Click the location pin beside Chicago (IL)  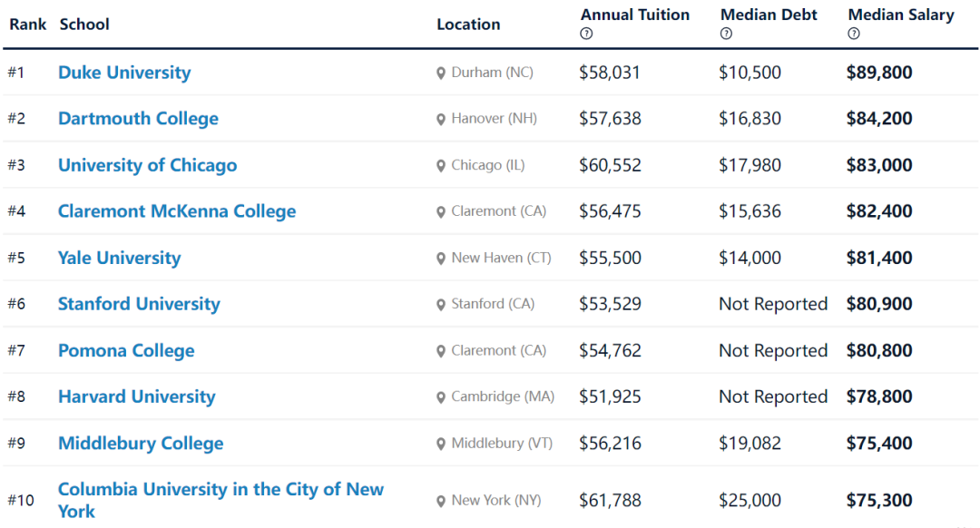point(441,166)
